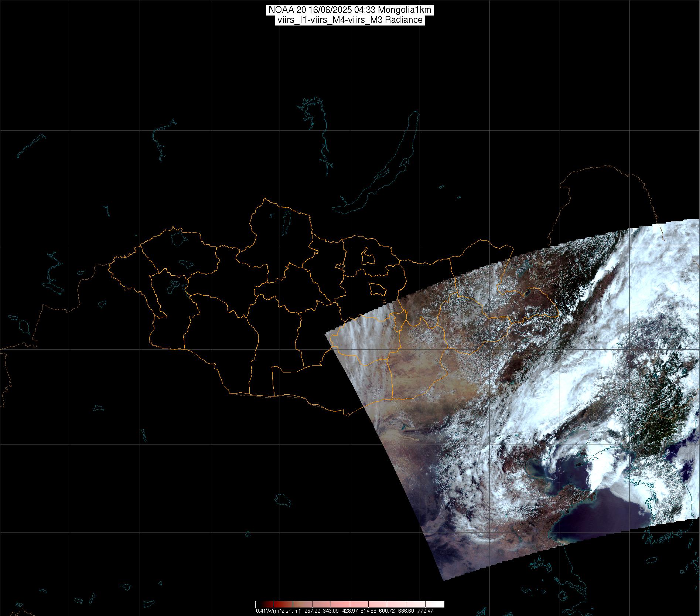Viewport: 700px width, 616px height.
Task: Click the "-0.41W/(m^2.sr.um)" scale label
Action: click(277, 611)
